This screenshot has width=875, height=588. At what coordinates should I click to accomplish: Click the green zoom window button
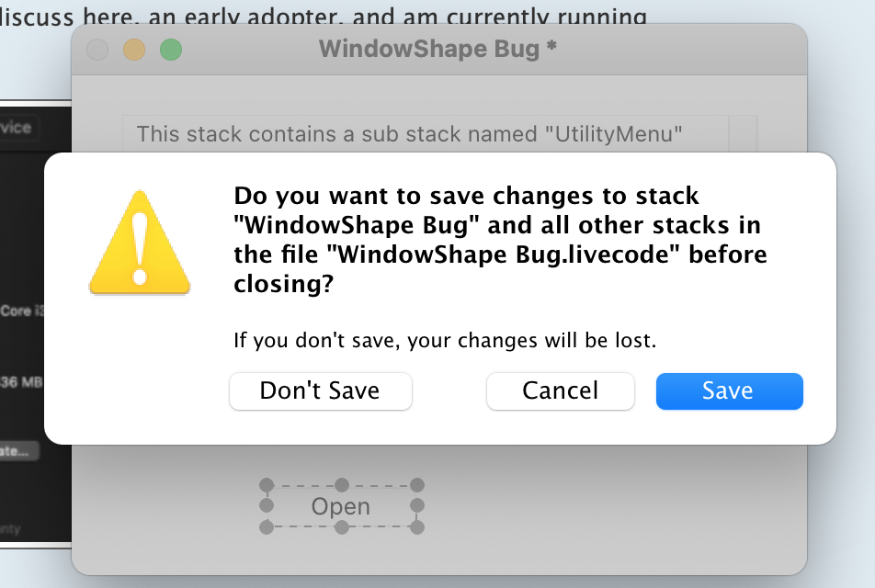click(x=171, y=50)
